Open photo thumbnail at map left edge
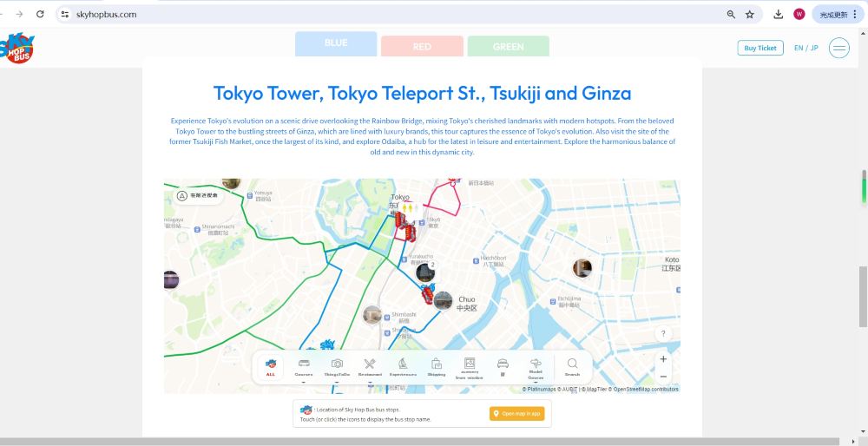Image resolution: width=868 pixels, height=446 pixels. click(171, 280)
